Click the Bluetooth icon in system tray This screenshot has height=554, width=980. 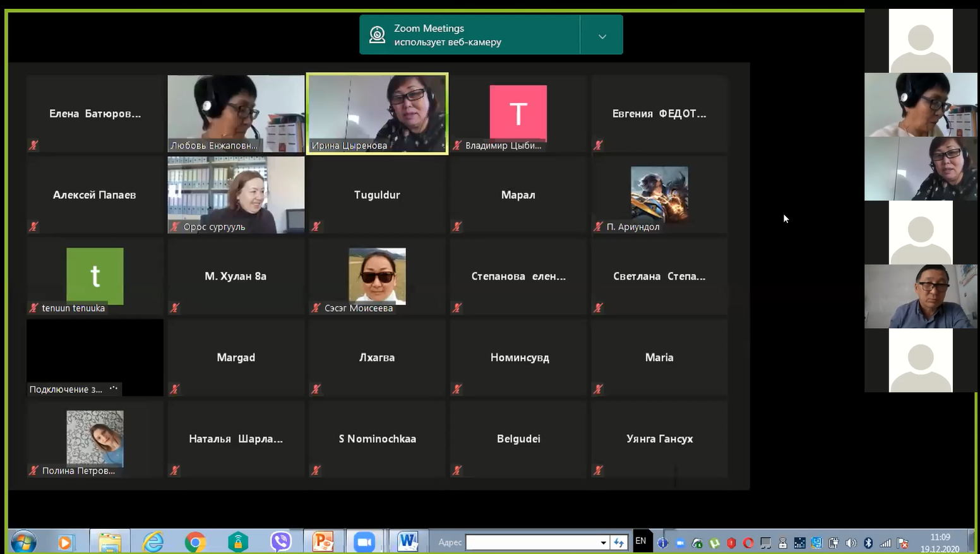click(868, 543)
